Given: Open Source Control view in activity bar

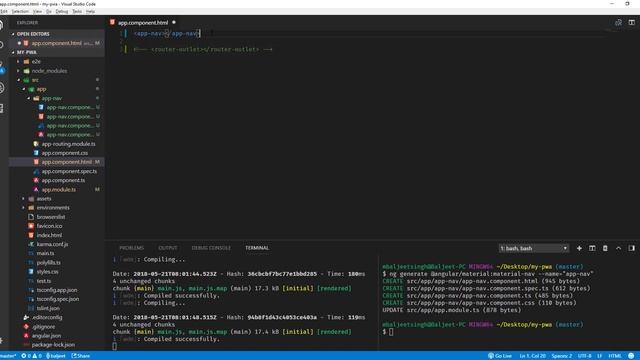Looking at the screenshot, I should (2, 67).
